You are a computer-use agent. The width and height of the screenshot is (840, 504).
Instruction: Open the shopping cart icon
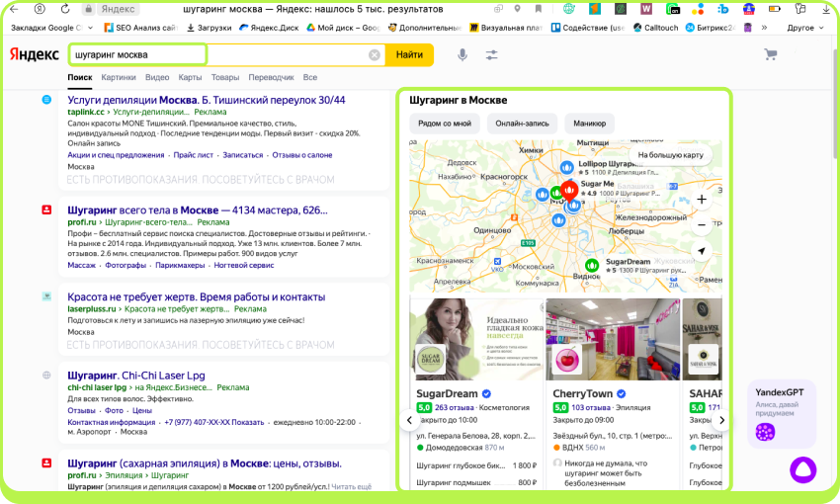click(771, 54)
